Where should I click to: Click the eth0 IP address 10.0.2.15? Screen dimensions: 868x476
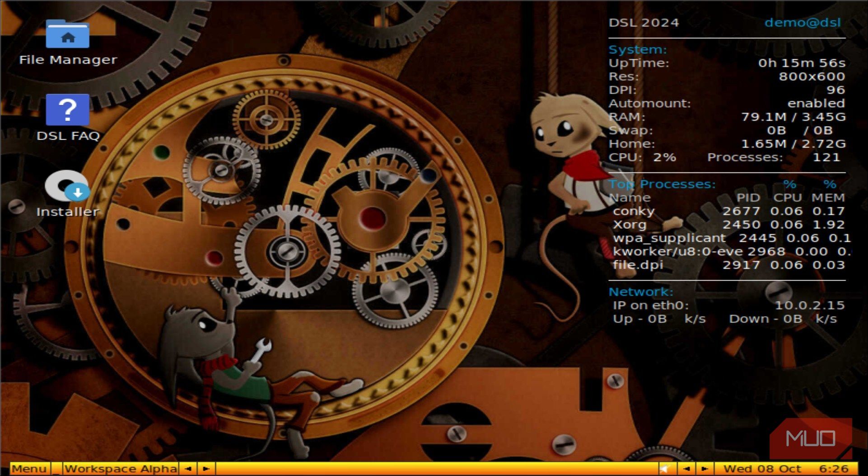(809, 306)
